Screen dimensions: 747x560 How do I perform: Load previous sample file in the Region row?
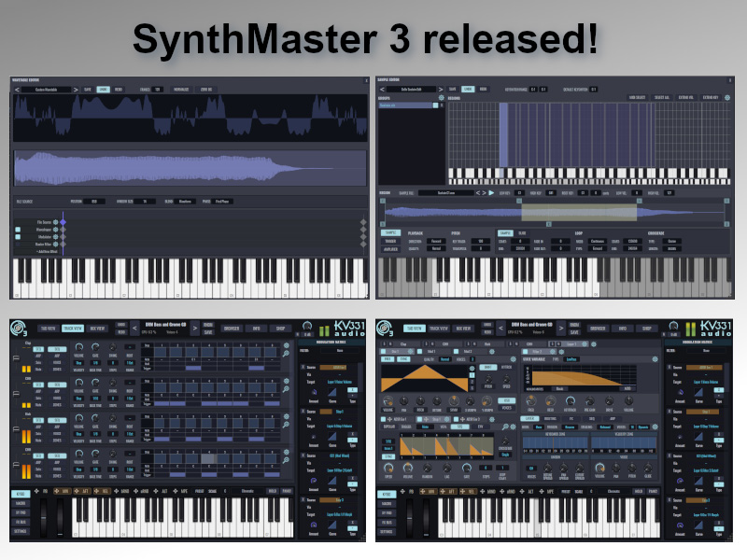point(478,193)
